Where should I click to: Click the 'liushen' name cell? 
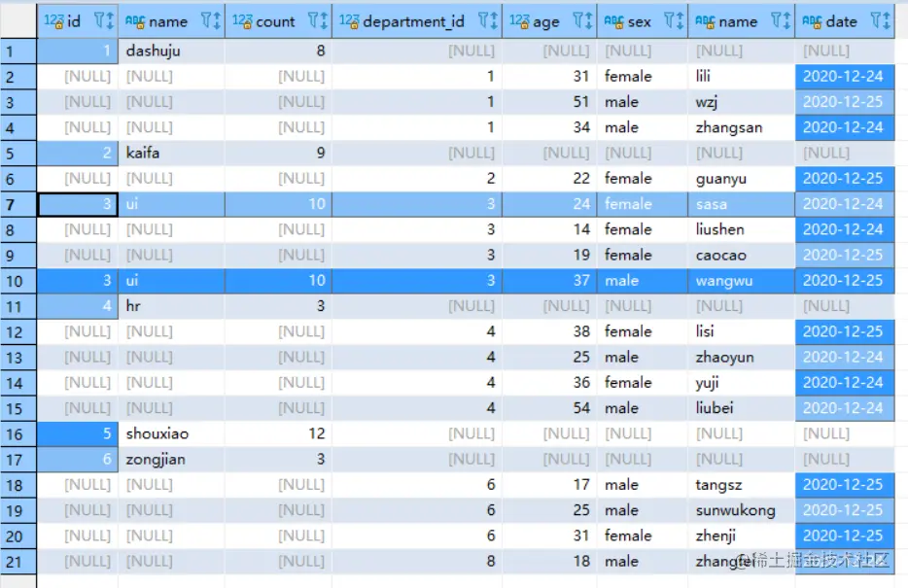742,229
